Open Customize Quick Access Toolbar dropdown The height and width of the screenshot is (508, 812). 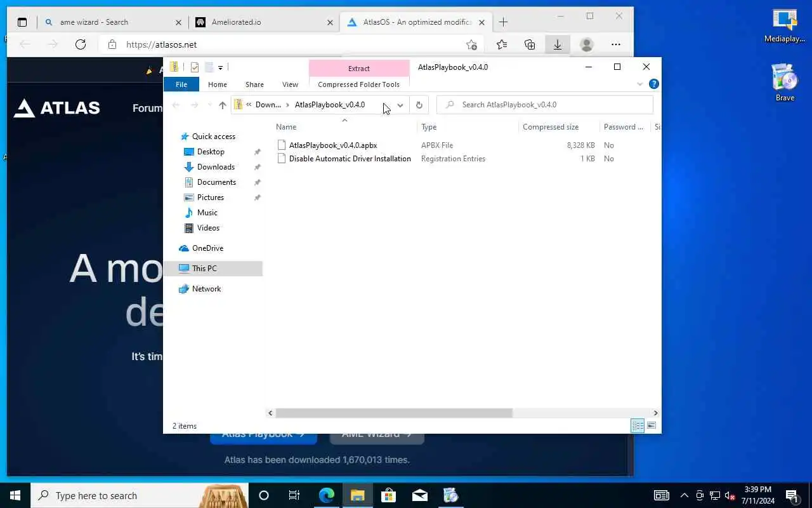point(220,67)
